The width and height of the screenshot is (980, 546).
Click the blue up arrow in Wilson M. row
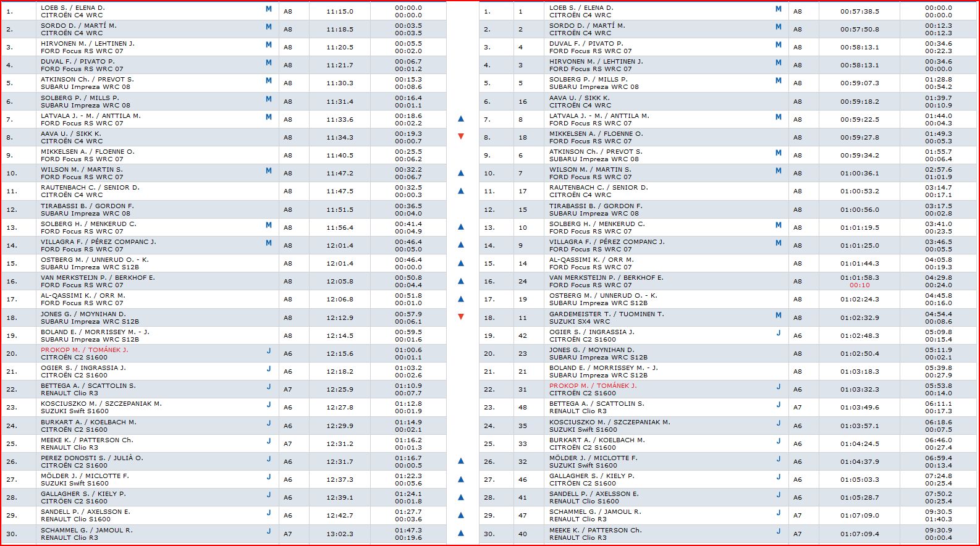[461, 173]
